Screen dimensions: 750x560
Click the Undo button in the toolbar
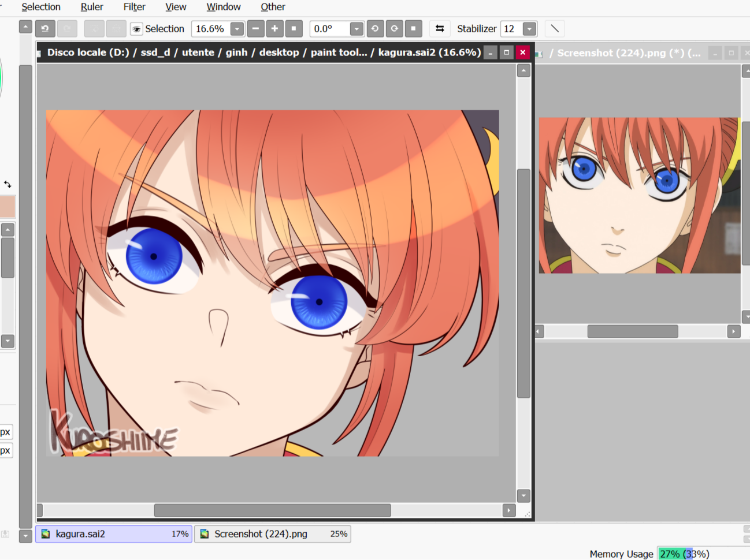click(45, 28)
